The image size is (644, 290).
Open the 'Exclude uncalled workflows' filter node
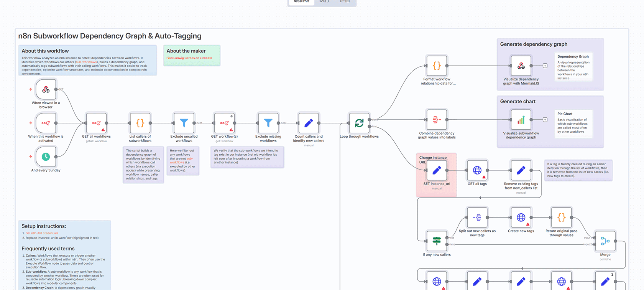point(184,123)
